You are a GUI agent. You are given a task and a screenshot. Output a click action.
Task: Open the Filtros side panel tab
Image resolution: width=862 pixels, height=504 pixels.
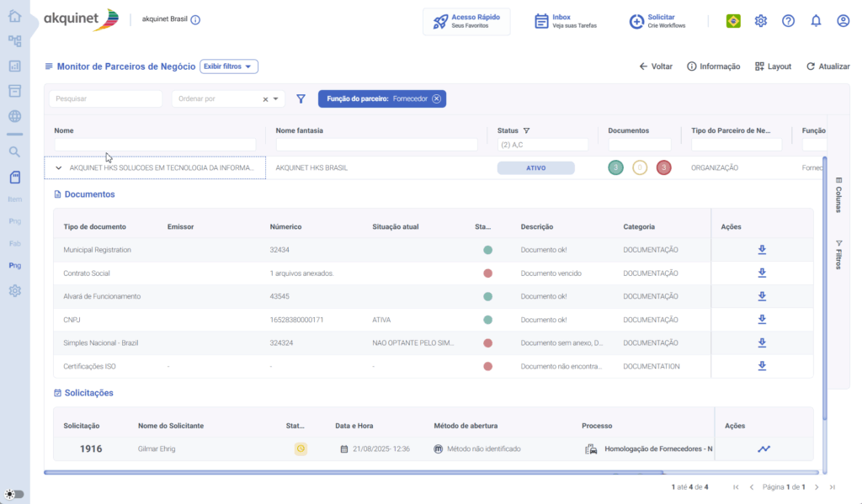click(x=839, y=254)
